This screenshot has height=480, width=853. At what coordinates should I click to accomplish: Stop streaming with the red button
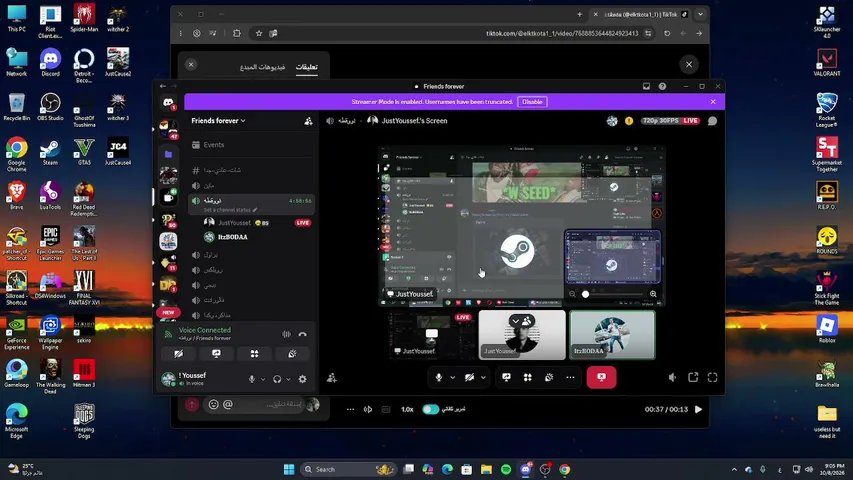pyautogui.click(x=601, y=377)
